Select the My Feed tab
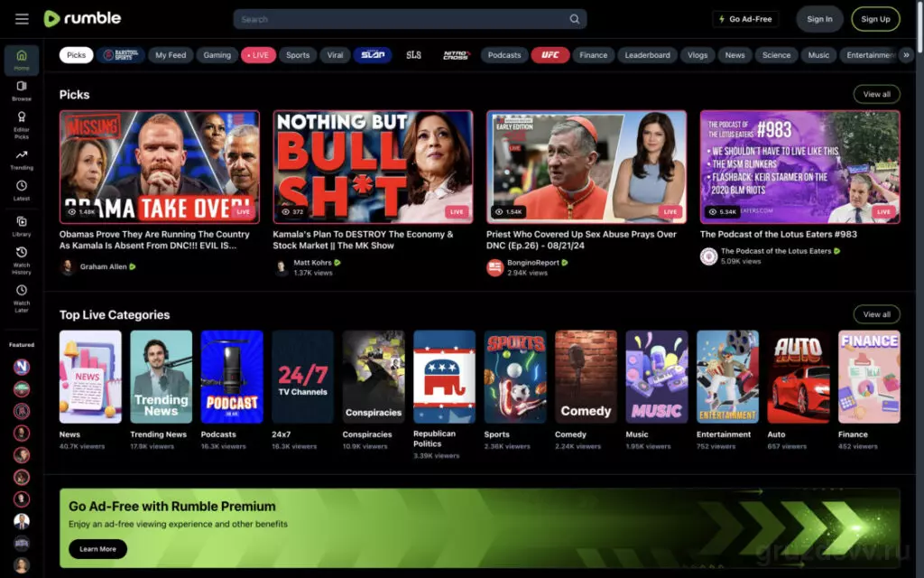This screenshot has width=924, height=578. pyautogui.click(x=171, y=55)
